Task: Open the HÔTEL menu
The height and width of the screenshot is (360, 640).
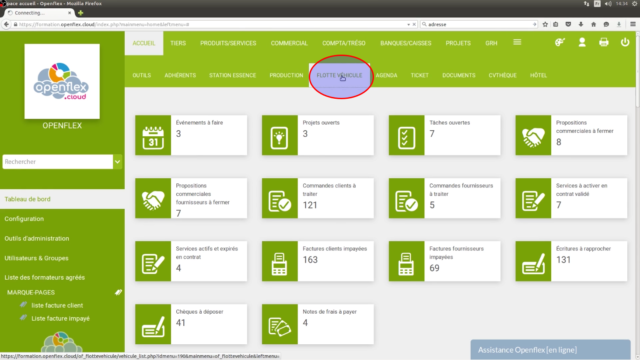Action: click(538, 76)
